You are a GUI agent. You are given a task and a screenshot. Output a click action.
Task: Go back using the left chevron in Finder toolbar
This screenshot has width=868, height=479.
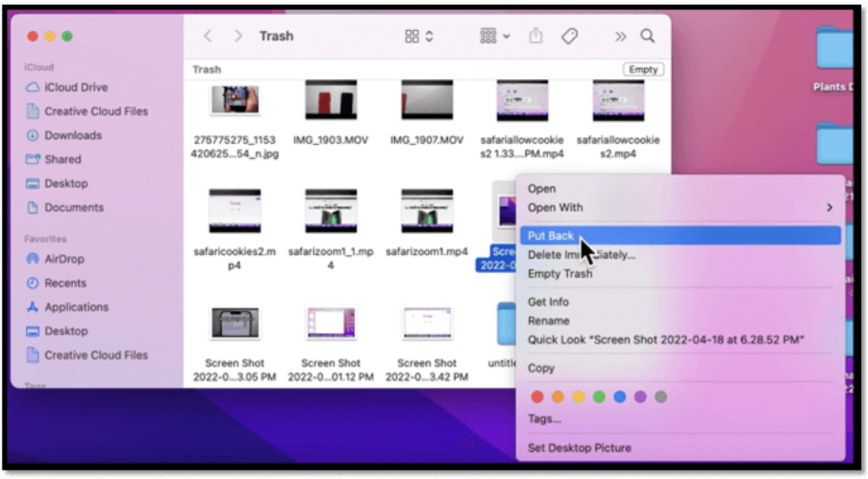tap(208, 36)
